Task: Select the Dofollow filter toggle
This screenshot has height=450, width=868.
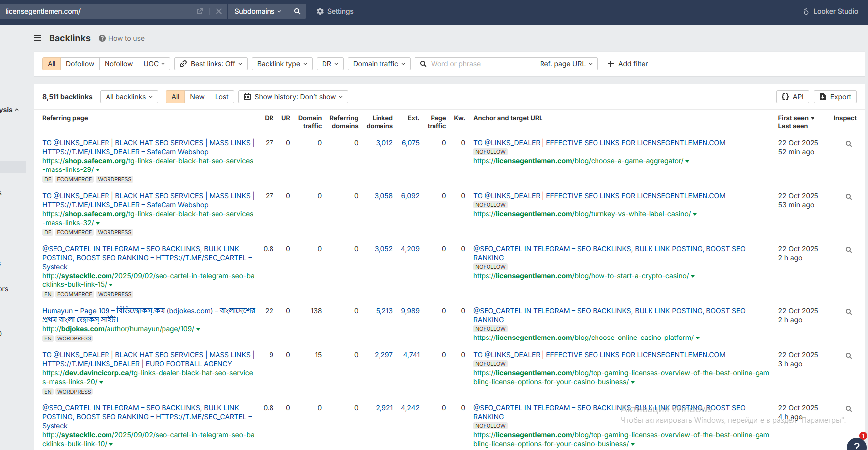Action: click(80, 64)
